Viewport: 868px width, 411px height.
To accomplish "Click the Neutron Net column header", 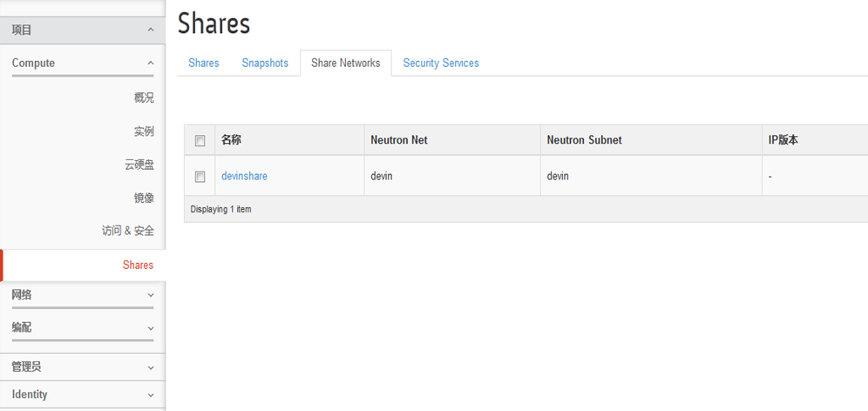I will pos(399,140).
